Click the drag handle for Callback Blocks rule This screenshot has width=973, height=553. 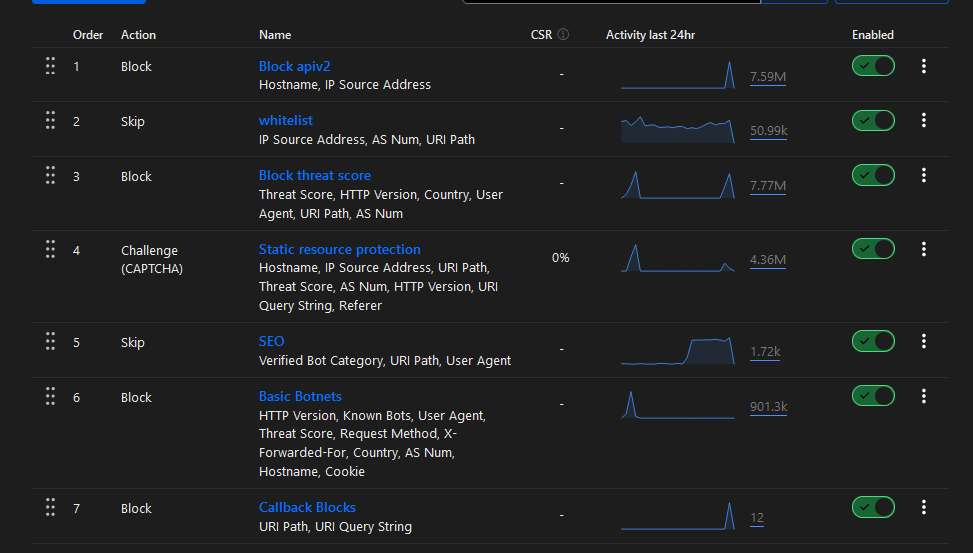pos(50,508)
